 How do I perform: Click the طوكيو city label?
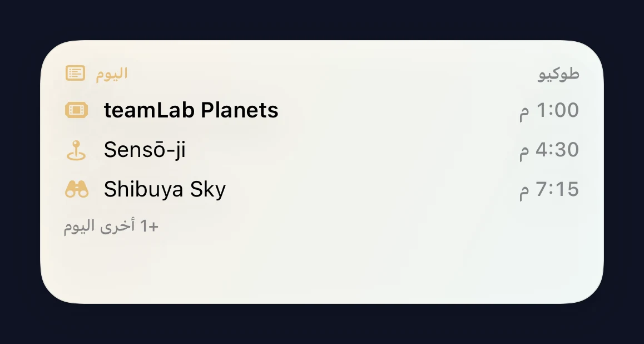click(558, 75)
